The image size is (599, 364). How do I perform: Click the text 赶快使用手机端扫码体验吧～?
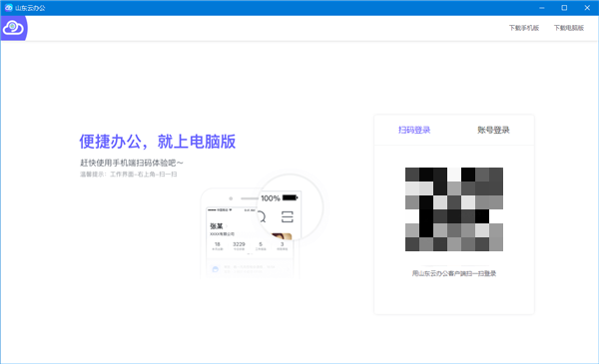click(132, 163)
